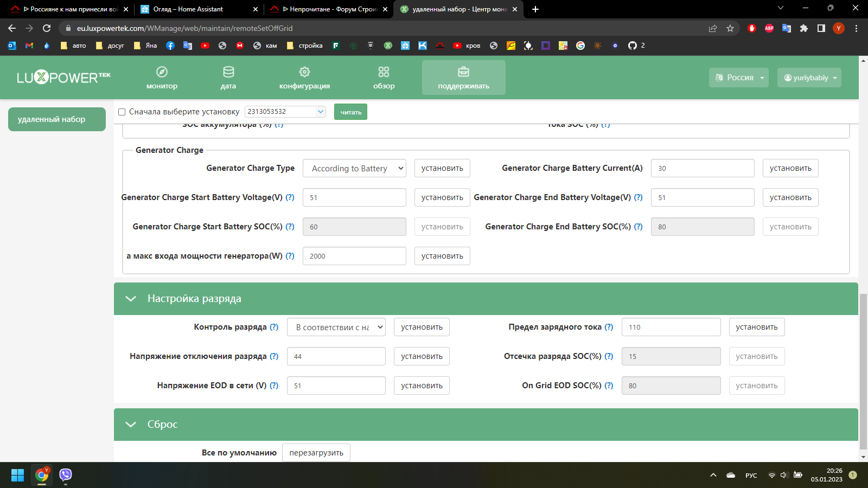Open the Россия region dropdown
Screen dimensions: 868x488
pyautogui.click(x=739, y=78)
